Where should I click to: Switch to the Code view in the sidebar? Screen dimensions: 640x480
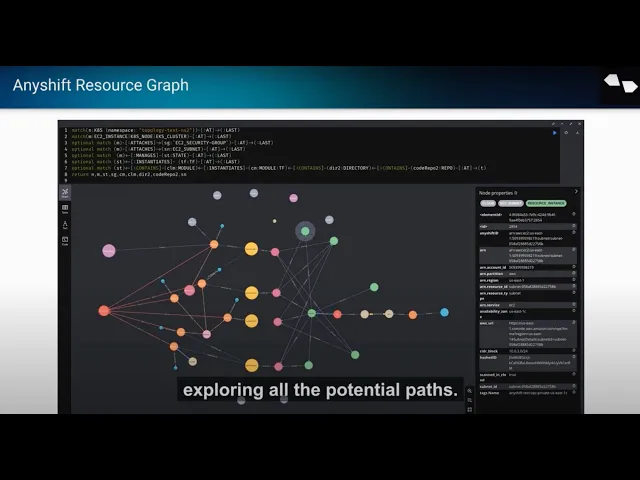tap(65, 241)
